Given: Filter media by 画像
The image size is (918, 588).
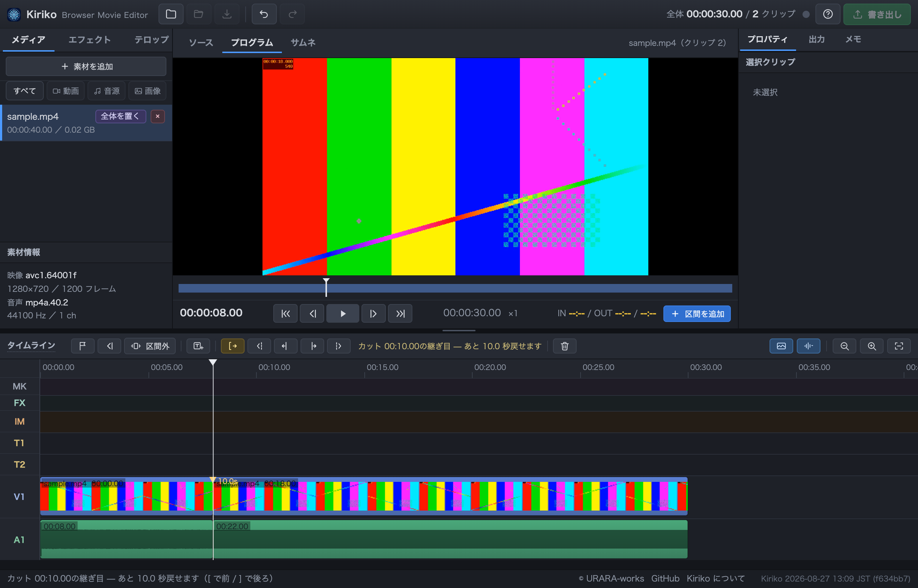Looking at the screenshot, I should click(x=147, y=91).
